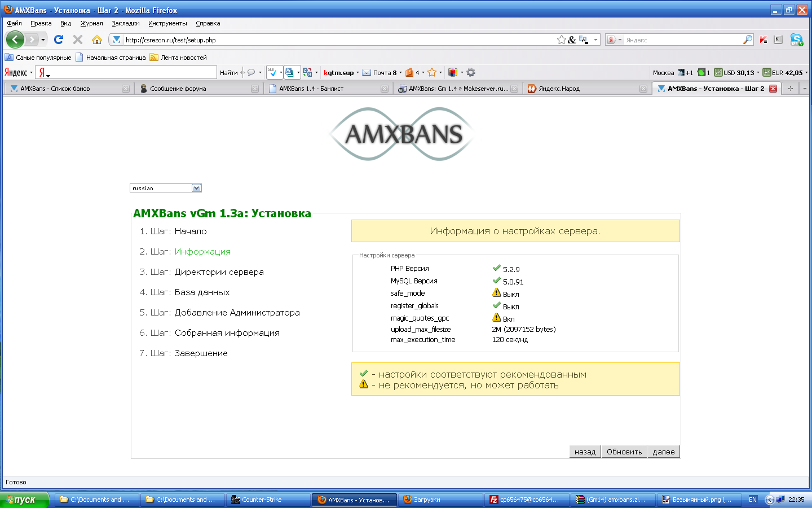Go back with the green back arrow
This screenshot has width=812, height=508.
click(15, 40)
